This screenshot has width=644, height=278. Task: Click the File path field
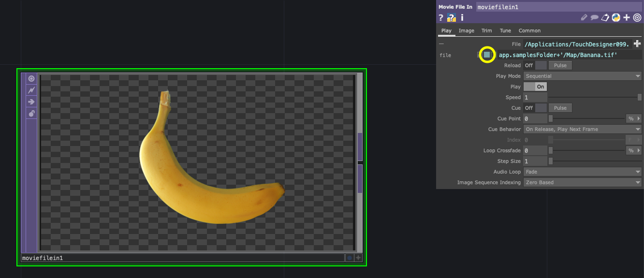(577, 44)
